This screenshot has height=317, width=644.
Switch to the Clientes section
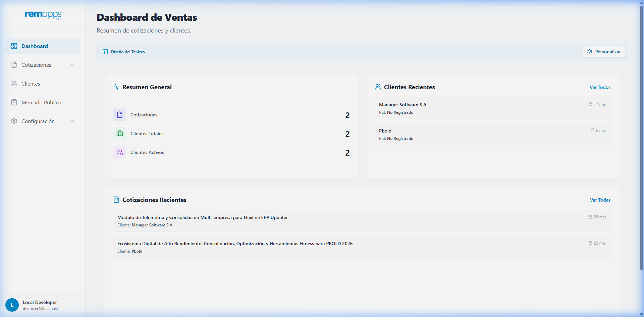[x=31, y=83]
